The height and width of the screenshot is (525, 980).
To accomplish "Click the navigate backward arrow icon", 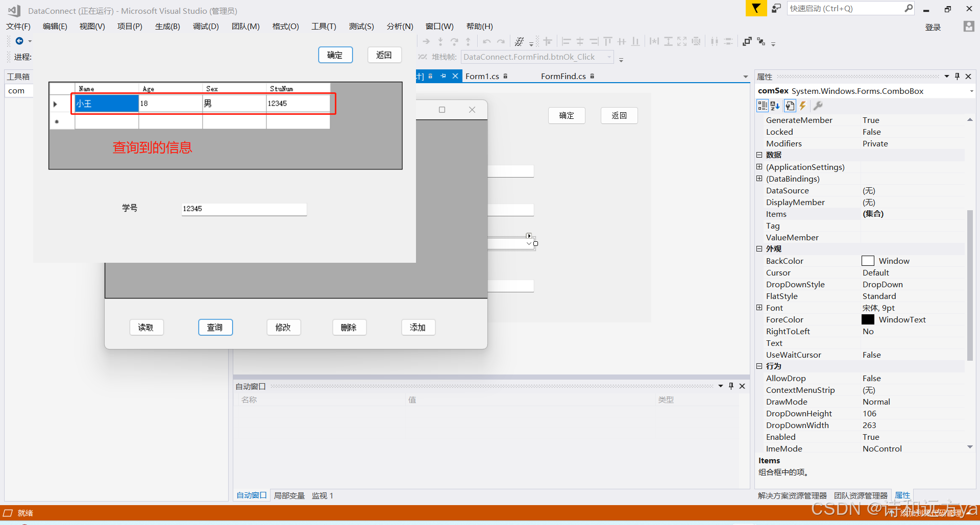I will click(19, 41).
